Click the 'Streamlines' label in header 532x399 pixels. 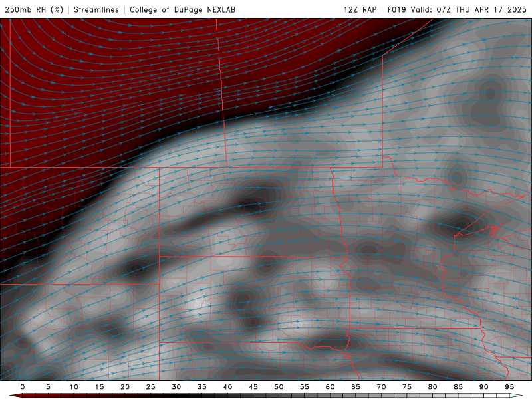coord(96,10)
